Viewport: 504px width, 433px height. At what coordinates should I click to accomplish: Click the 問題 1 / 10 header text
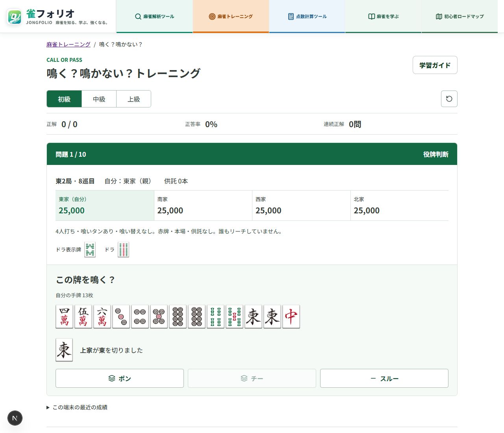pyautogui.click(x=71, y=154)
